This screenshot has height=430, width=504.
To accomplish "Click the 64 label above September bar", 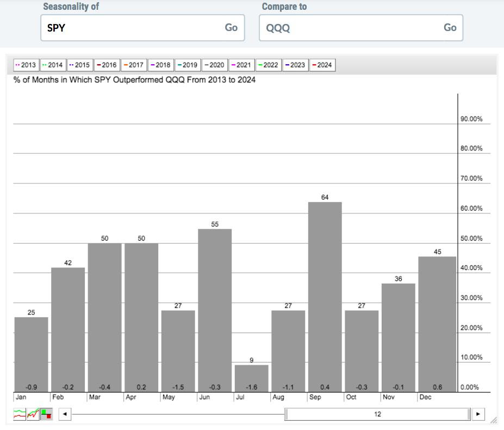I will click(x=325, y=197).
